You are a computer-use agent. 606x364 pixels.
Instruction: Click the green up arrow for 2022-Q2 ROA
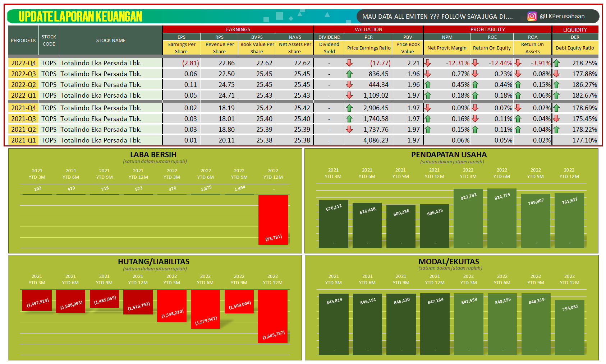(518, 84)
